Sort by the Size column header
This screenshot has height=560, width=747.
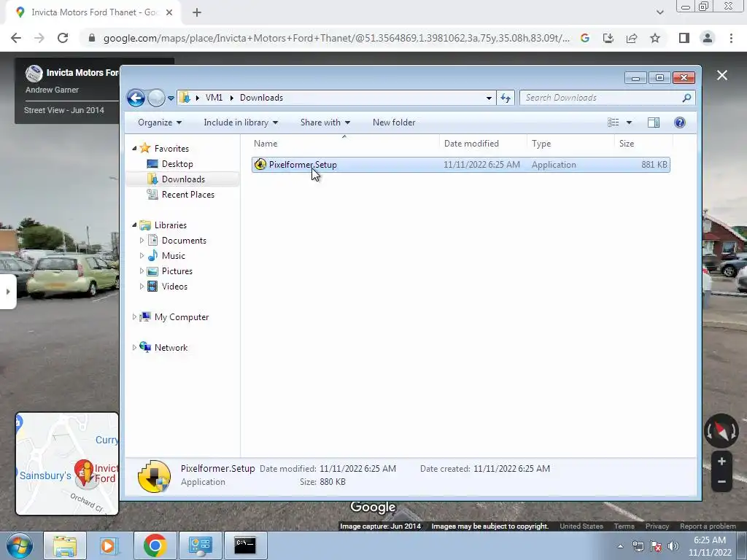(643, 144)
